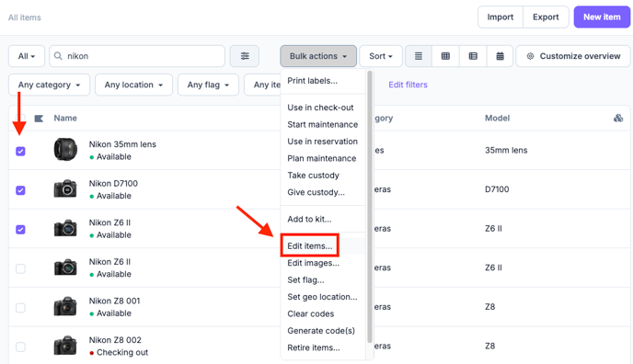Click the bulk actions menu scrollbar
Image resolution: width=633 pixels, height=364 pixels.
point(369,207)
